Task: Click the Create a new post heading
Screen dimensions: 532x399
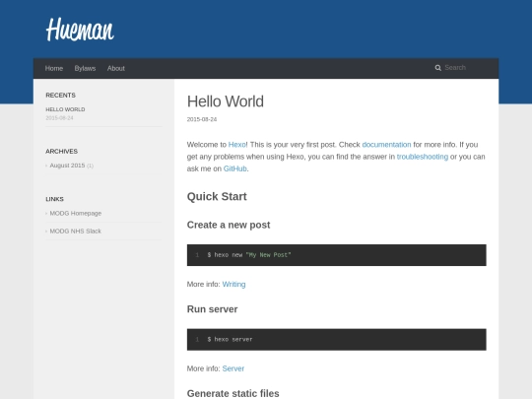Action: tap(229, 225)
